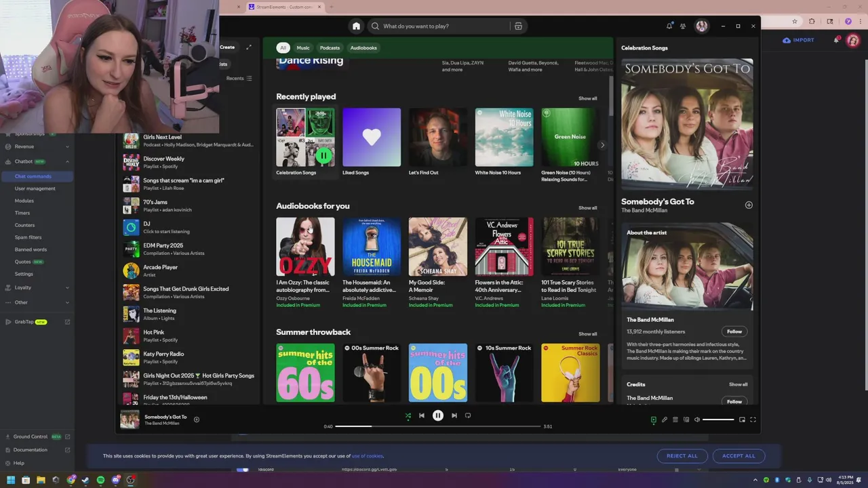This screenshot has width=868, height=488.
Task: Expand the Revenue section in StreamElements sidebar
Action: [67, 146]
